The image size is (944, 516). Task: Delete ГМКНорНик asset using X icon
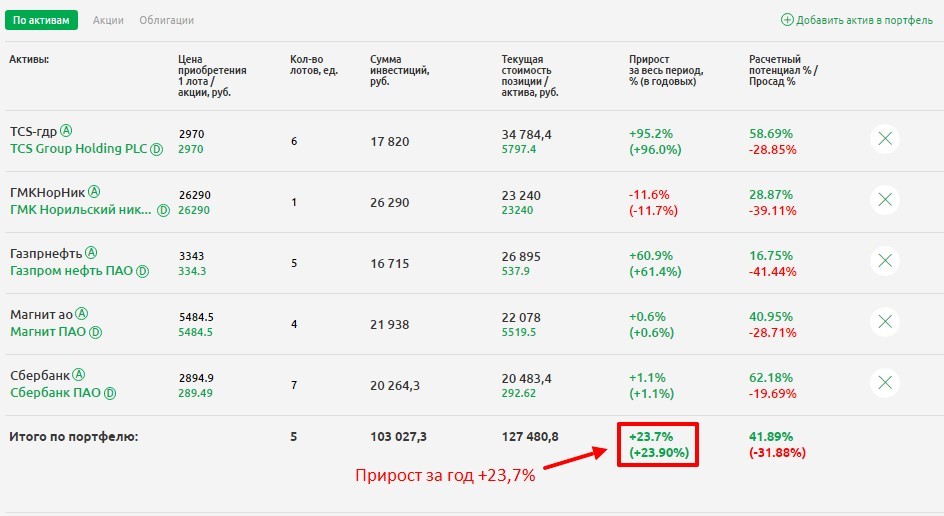(x=884, y=201)
